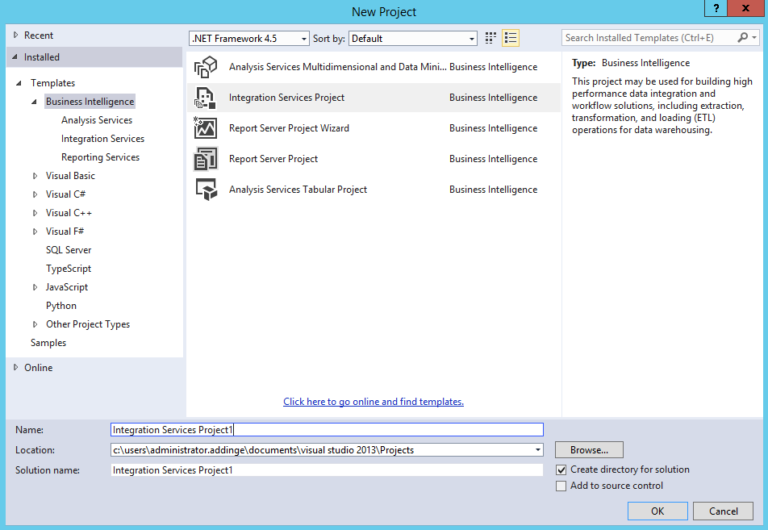Toggle Create directory for solution checkbox
This screenshot has width=768, height=530.
point(561,470)
